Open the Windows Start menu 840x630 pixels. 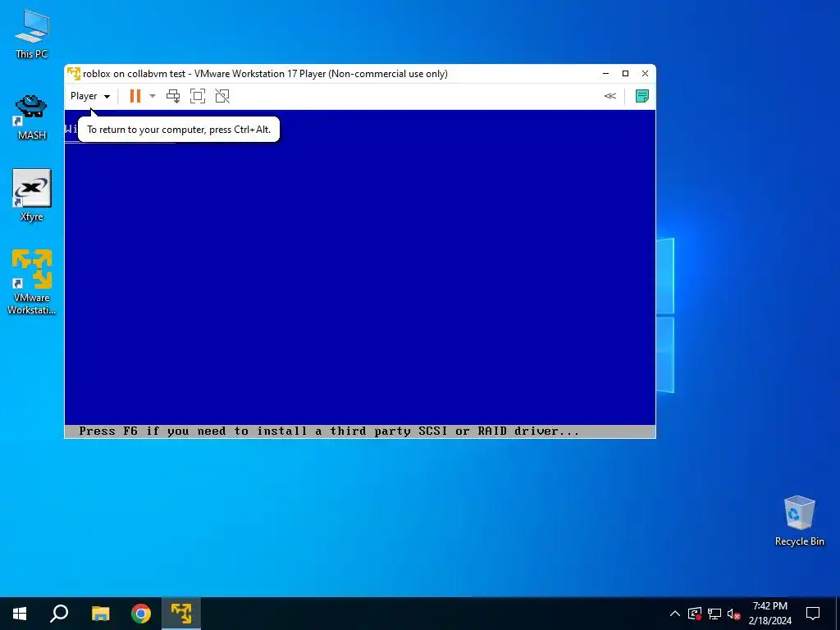(x=20, y=614)
